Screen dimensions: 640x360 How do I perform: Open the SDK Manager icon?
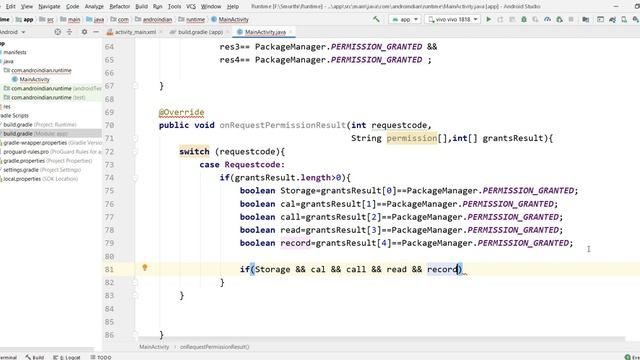pyautogui.click(x=636, y=19)
